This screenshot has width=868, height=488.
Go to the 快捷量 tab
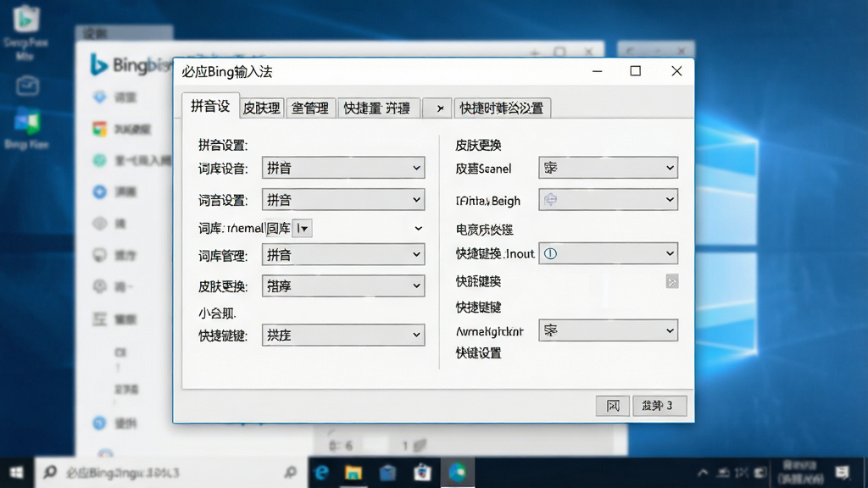[x=379, y=108]
